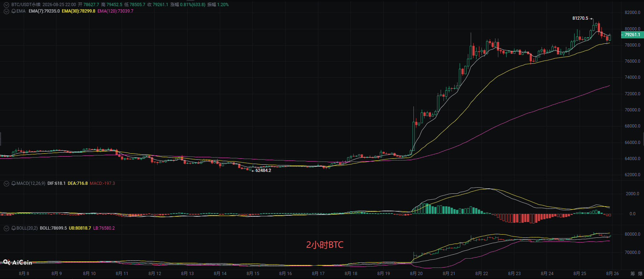Image resolution: width=644 pixels, height=279 pixels.
Task: Click the current price tag 79261.1
Action: (633, 35)
